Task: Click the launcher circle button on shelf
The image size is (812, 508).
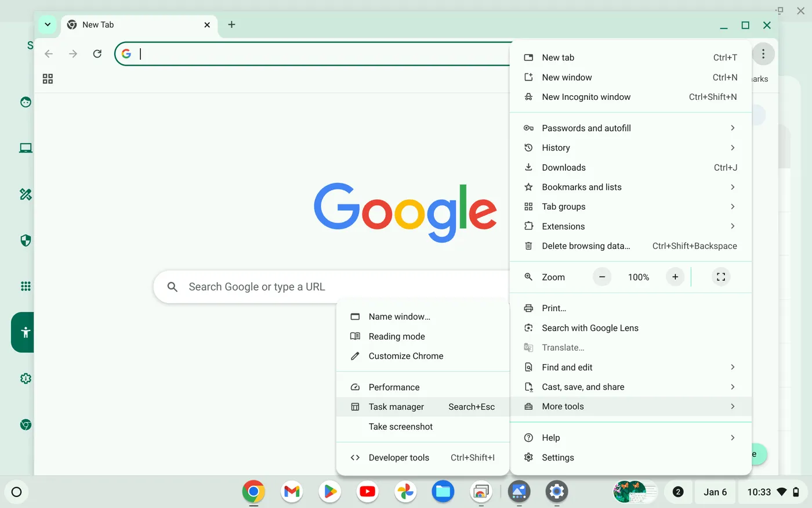Action: point(16,492)
